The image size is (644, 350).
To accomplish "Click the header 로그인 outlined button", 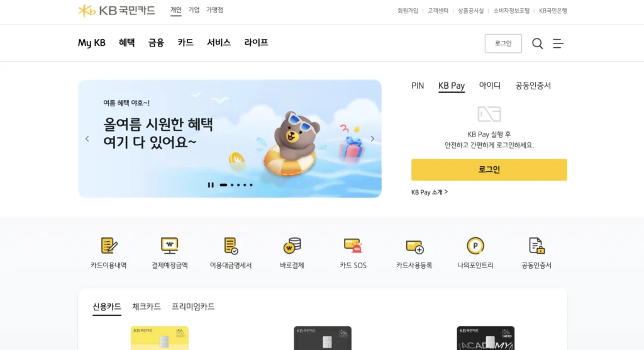I will (x=503, y=43).
